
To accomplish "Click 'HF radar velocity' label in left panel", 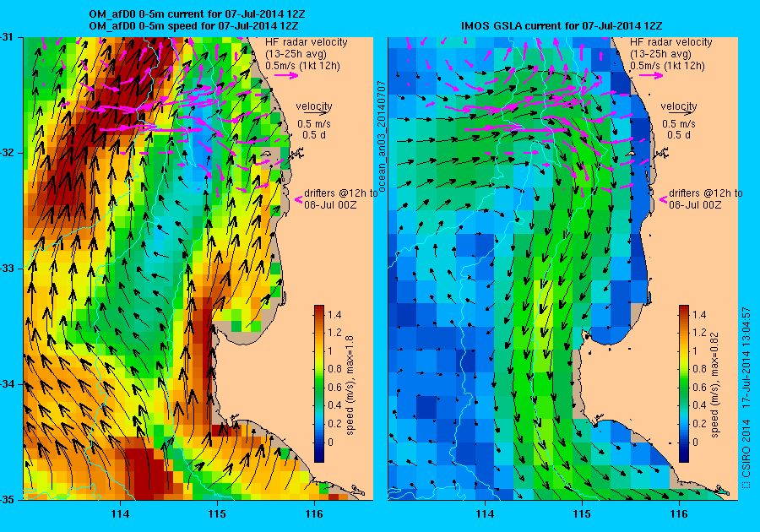I will [307, 42].
